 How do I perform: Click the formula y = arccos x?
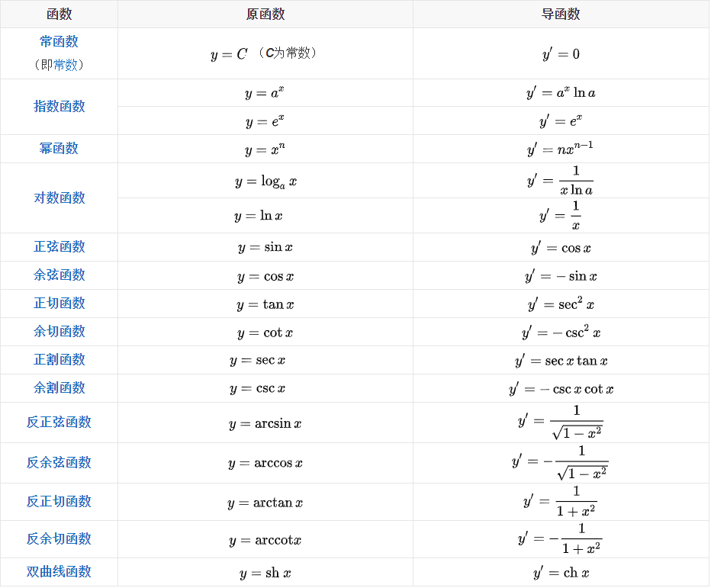(265, 464)
